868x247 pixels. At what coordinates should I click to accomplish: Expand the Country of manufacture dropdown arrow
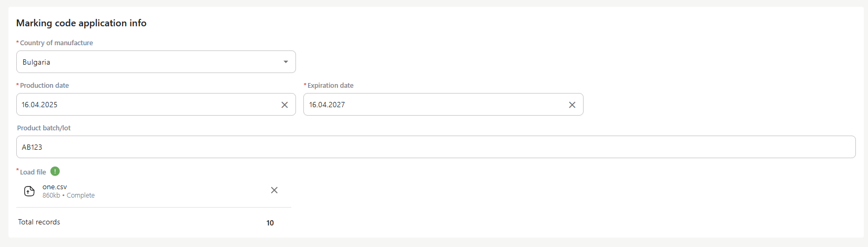click(x=285, y=62)
